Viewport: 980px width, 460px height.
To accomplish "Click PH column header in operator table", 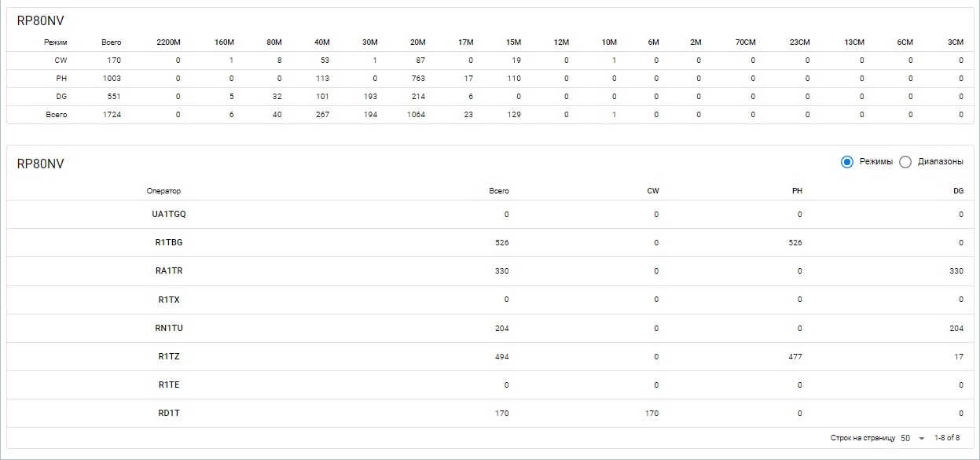I will click(x=796, y=191).
